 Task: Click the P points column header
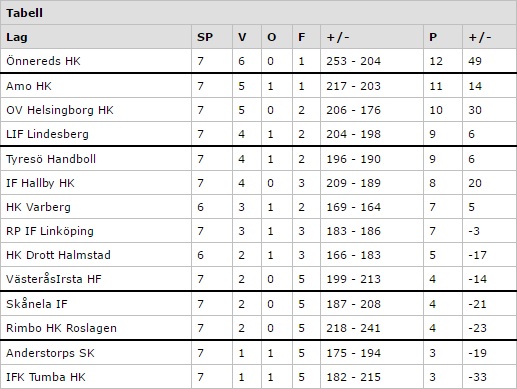tap(433, 37)
